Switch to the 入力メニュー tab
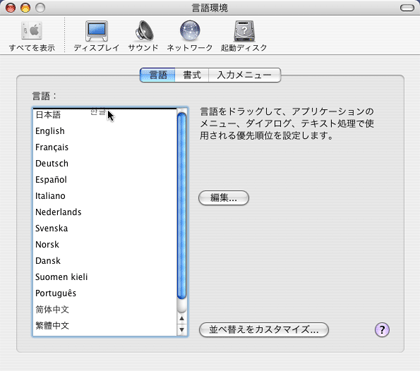The image size is (420, 371). coord(244,75)
